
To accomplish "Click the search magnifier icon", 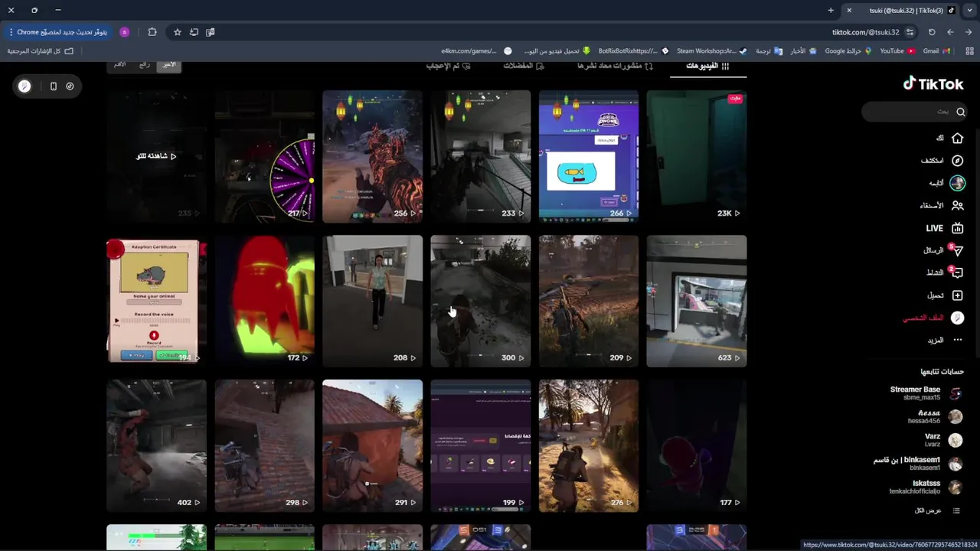I will click(960, 112).
